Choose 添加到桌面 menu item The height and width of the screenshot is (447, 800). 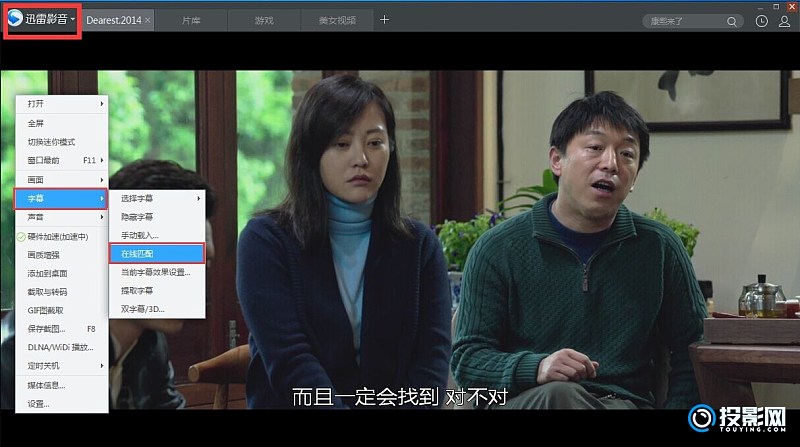point(62,274)
